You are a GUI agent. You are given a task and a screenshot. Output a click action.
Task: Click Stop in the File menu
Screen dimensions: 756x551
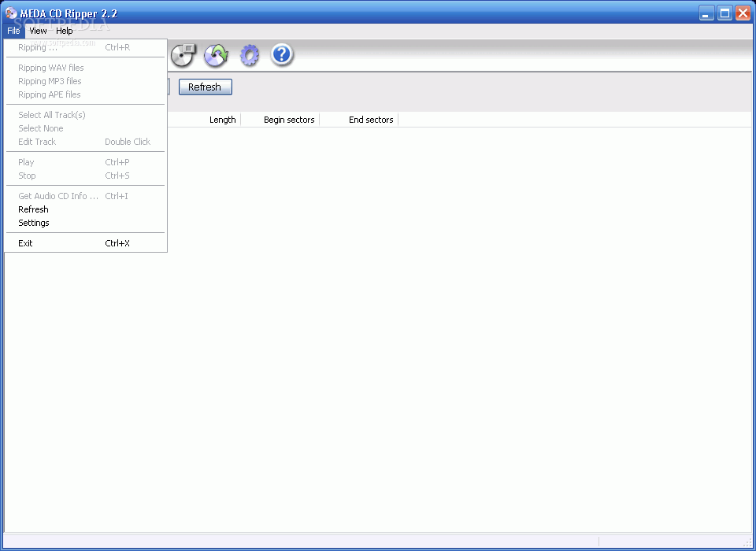point(85,176)
